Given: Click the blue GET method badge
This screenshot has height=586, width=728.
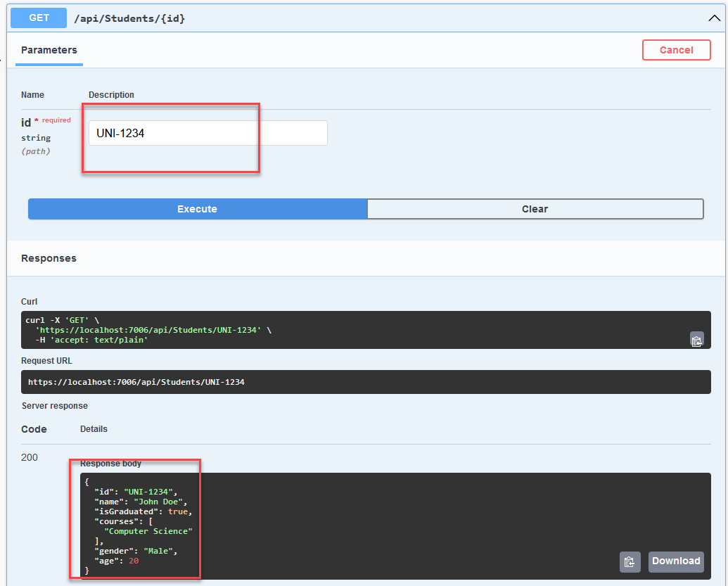Looking at the screenshot, I should click(38, 18).
